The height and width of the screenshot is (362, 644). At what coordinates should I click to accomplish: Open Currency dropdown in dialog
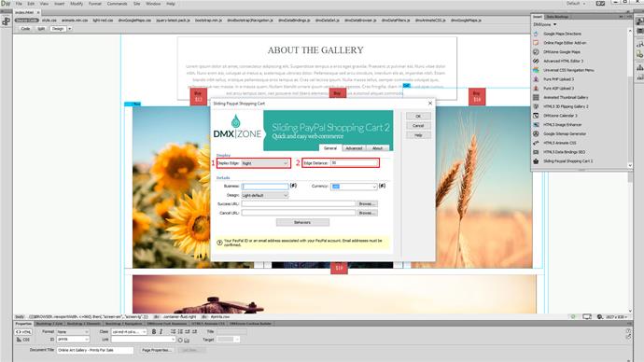354,187
